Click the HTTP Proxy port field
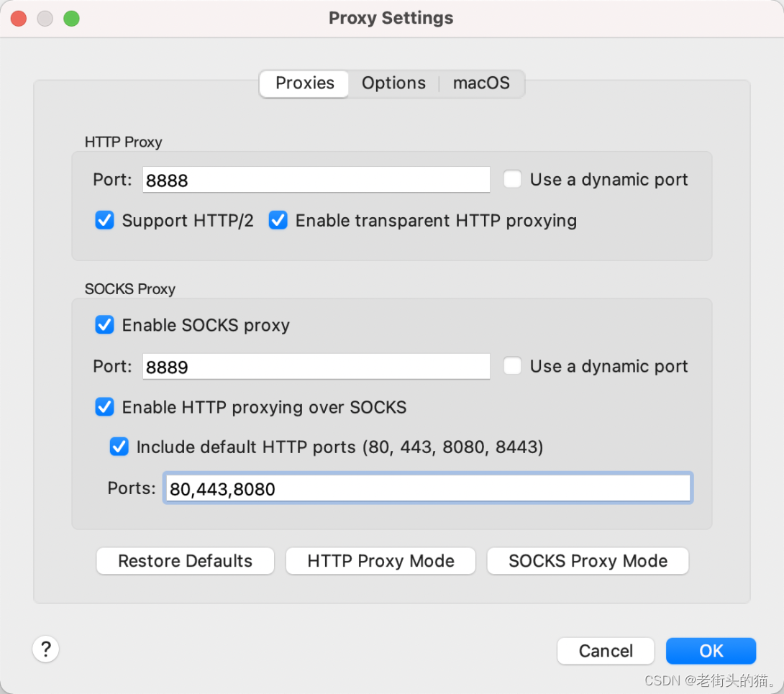 pyautogui.click(x=316, y=180)
